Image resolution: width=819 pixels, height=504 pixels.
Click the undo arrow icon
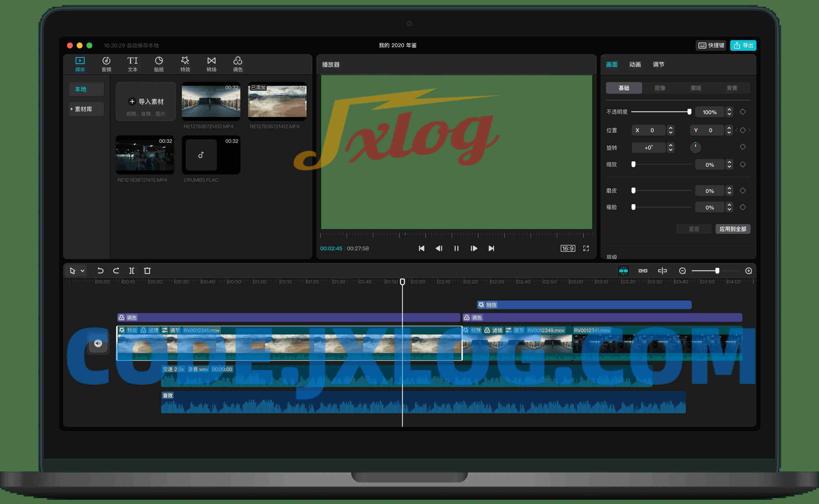100,271
